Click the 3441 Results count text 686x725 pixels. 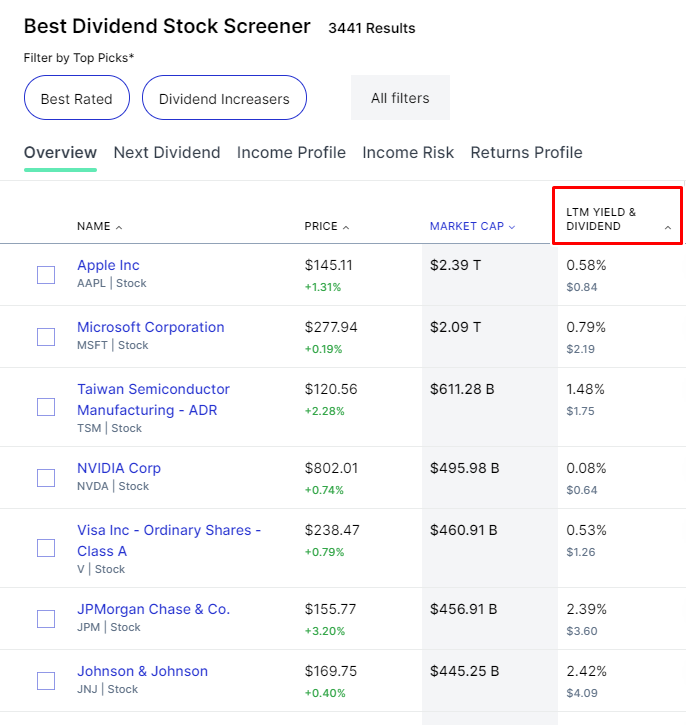pyautogui.click(x=372, y=28)
